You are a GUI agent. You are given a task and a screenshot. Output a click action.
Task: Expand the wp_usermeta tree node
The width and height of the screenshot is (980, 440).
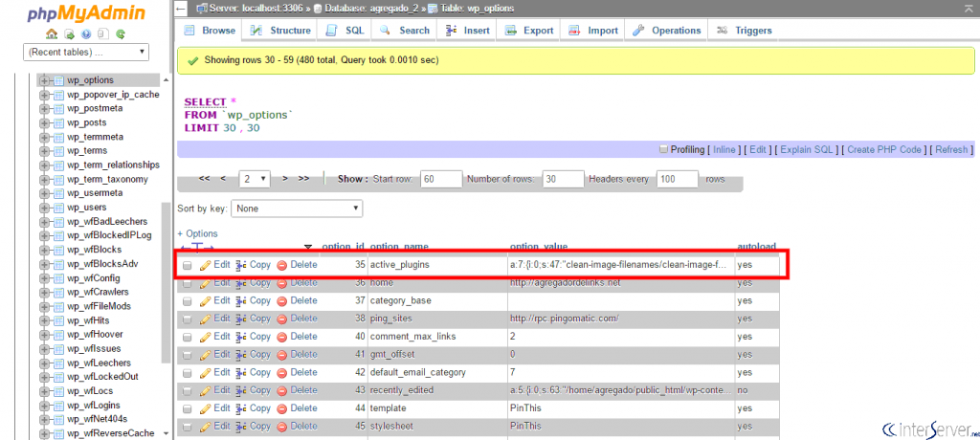coord(44,194)
